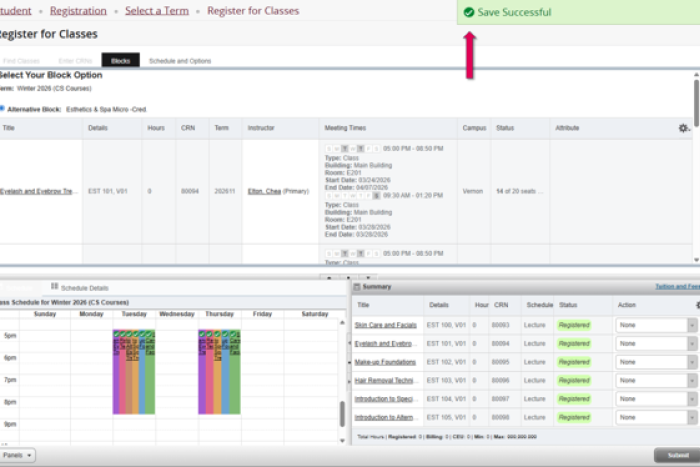The height and width of the screenshot is (467, 700).
Task: Open Introduction to Altern... in Summary
Action: click(385, 417)
